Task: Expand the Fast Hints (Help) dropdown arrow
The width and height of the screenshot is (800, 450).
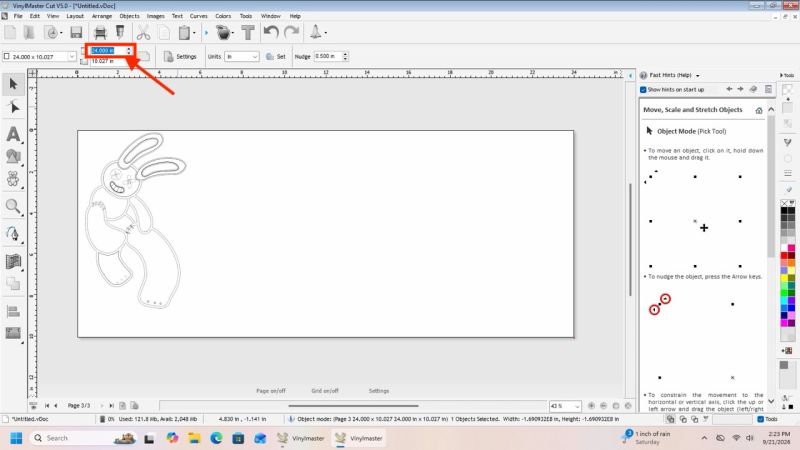Action: (697, 76)
